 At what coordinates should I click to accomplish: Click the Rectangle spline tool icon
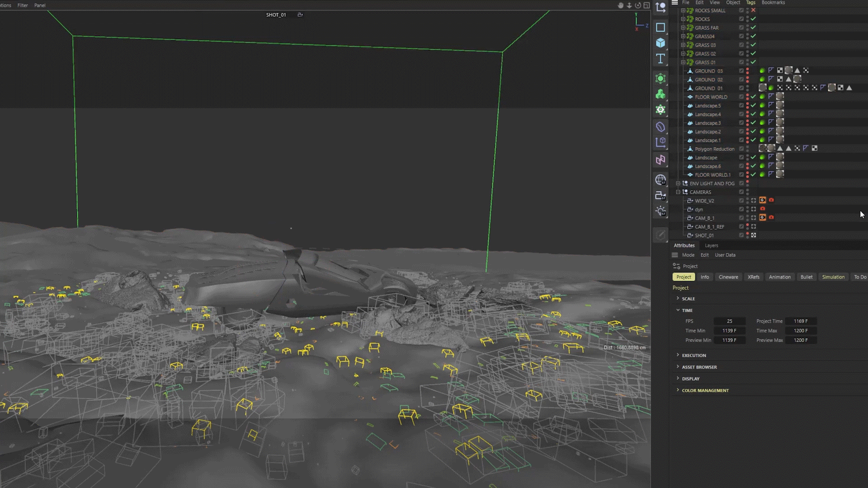[x=660, y=27]
